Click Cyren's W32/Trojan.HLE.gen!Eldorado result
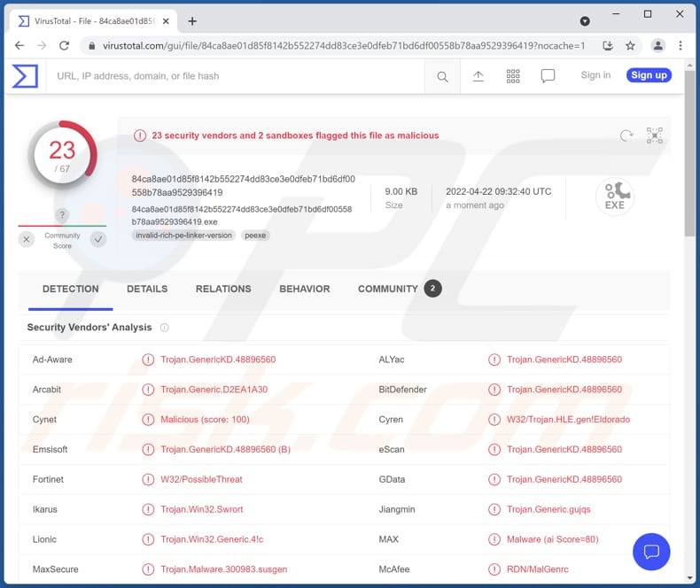 tap(568, 420)
